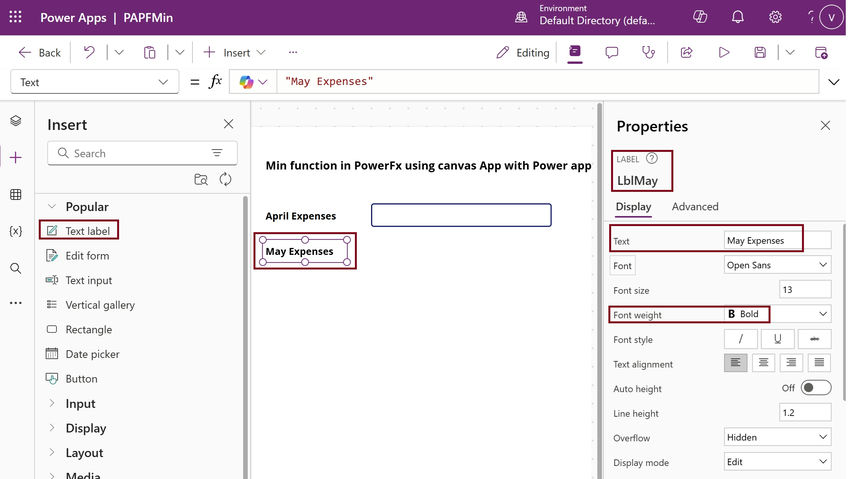This screenshot has width=850, height=479.
Task: Select the May Expenses label on canvas
Action: point(299,251)
